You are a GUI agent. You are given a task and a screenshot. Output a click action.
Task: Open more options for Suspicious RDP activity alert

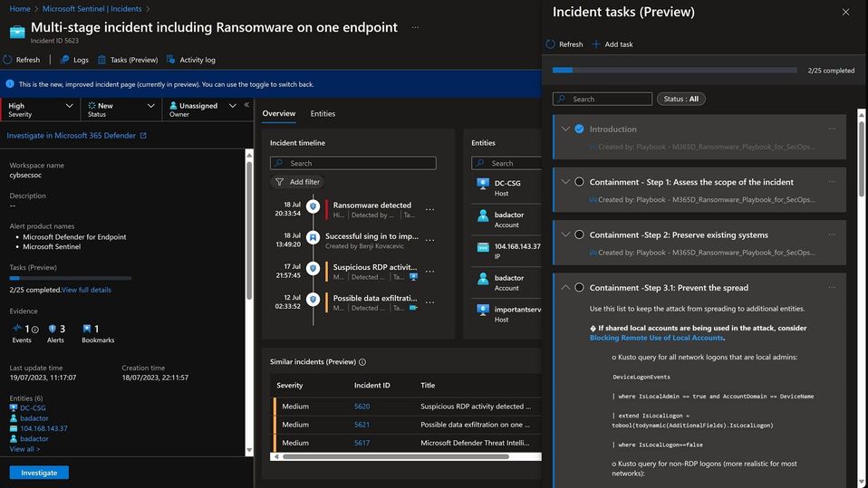pyautogui.click(x=429, y=271)
